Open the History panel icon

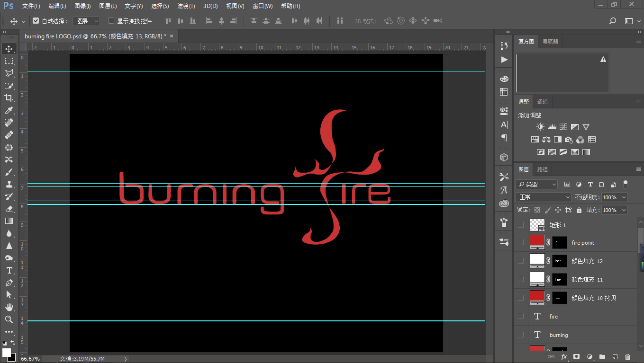tap(504, 46)
